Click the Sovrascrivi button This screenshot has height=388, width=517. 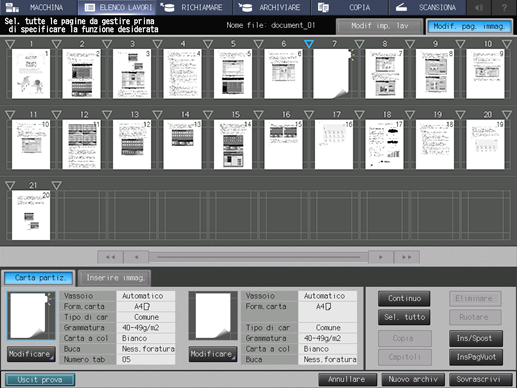click(x=480, y=380)
